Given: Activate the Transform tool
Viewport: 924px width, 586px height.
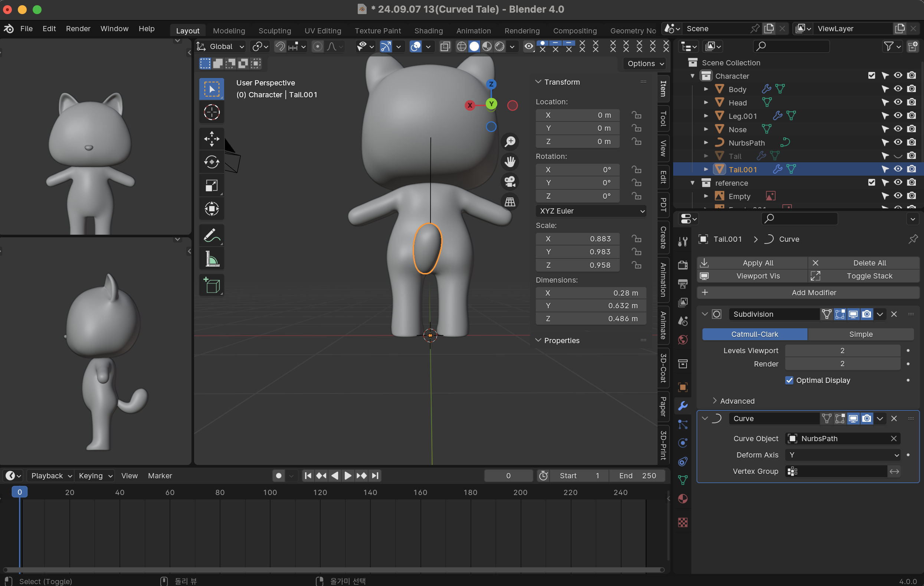Looking at the screenshot, I should pyautogui.click(x=212, y=209).
